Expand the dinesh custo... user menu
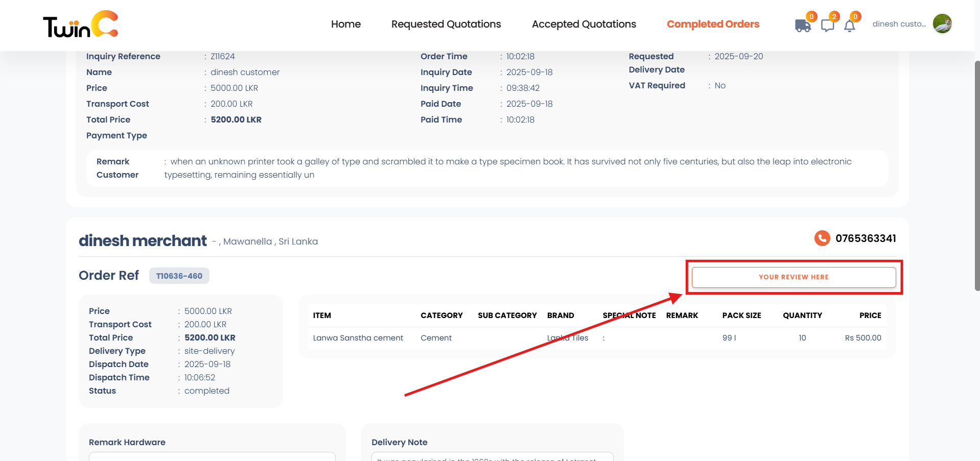Screen dimensions: 980x461 pos(898,24)
